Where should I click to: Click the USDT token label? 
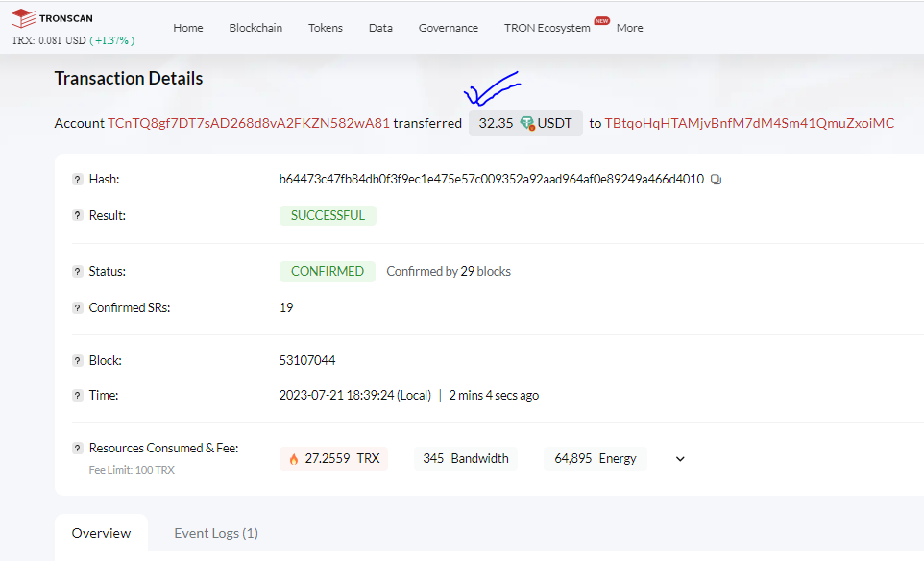(554, 123)
